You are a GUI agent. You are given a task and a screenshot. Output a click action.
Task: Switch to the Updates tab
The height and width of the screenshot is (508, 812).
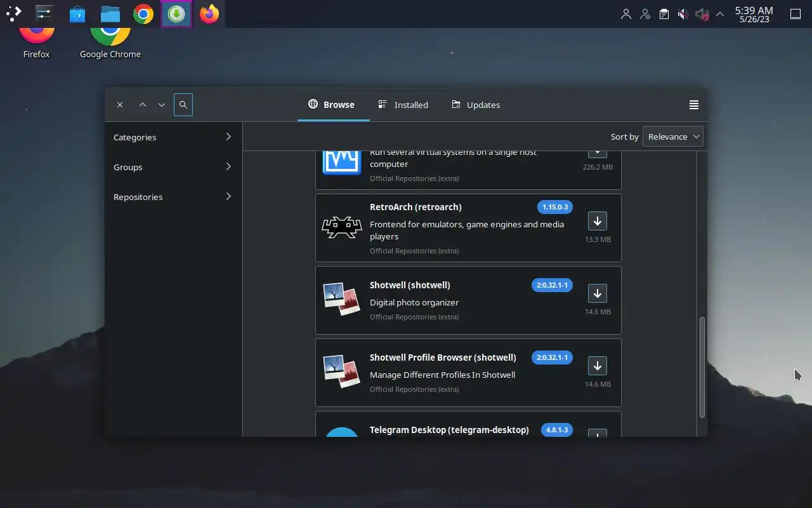[476, 105]
